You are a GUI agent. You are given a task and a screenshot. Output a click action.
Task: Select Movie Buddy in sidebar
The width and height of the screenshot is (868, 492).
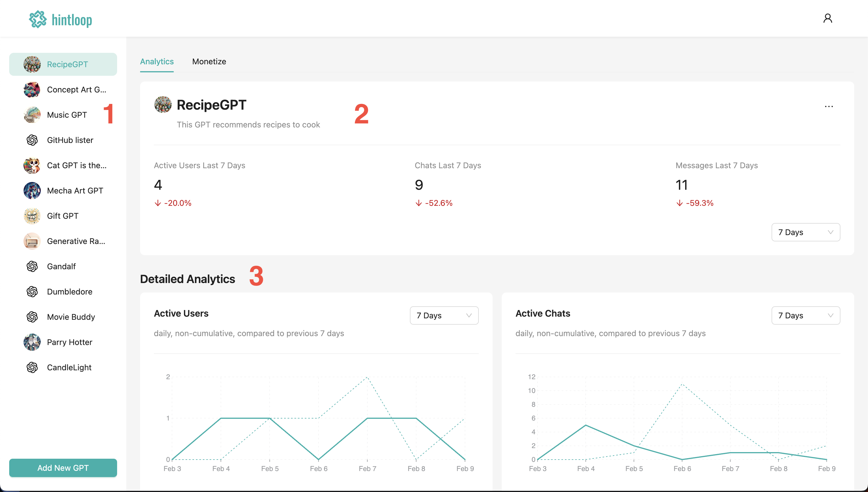63,317
